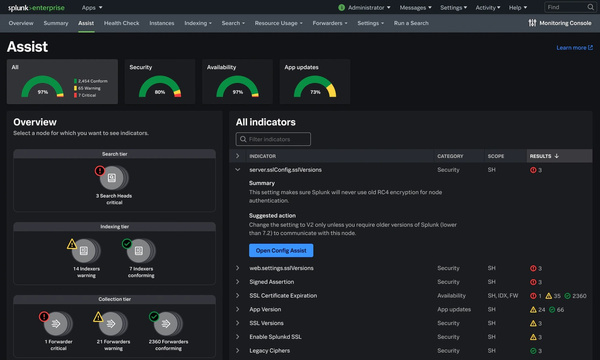Open the top bar Settings dropdown
The image size is (600, 360).
point(453,7)
